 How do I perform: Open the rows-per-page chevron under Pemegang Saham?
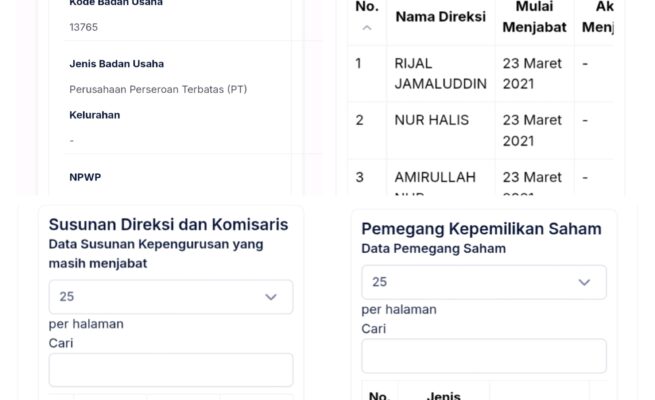tap(584, 282)
